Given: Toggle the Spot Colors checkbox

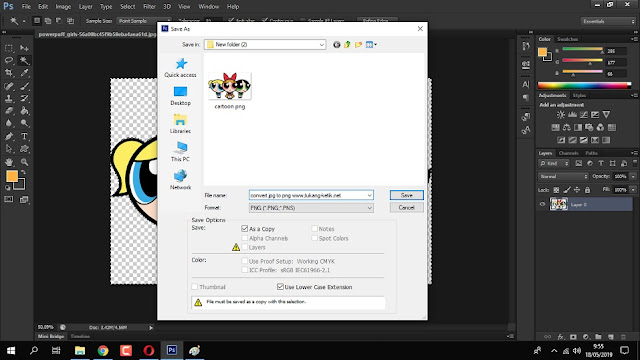Looking at the screenshot, I should [x=315, y=238].
